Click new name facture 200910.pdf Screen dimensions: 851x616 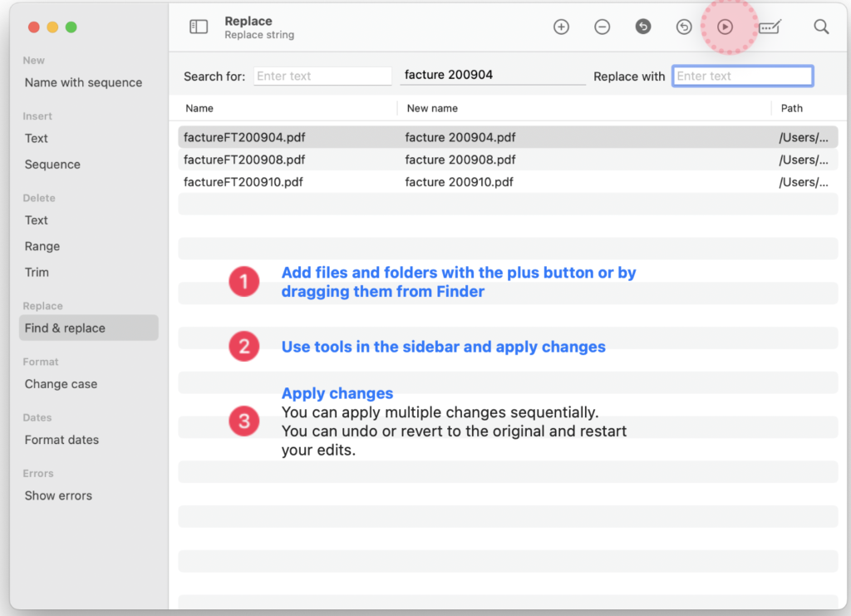[459, 182]
